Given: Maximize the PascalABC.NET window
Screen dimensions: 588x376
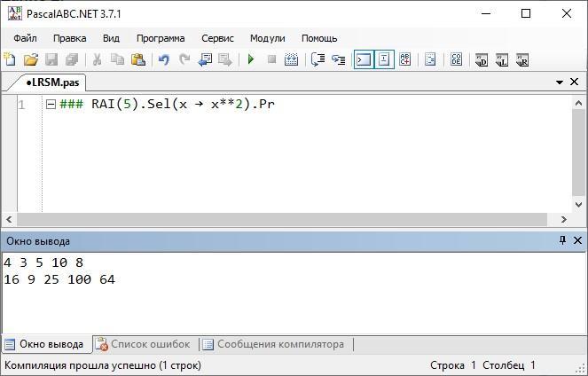Looking at the screenshot, I should (x=526, y=13).
